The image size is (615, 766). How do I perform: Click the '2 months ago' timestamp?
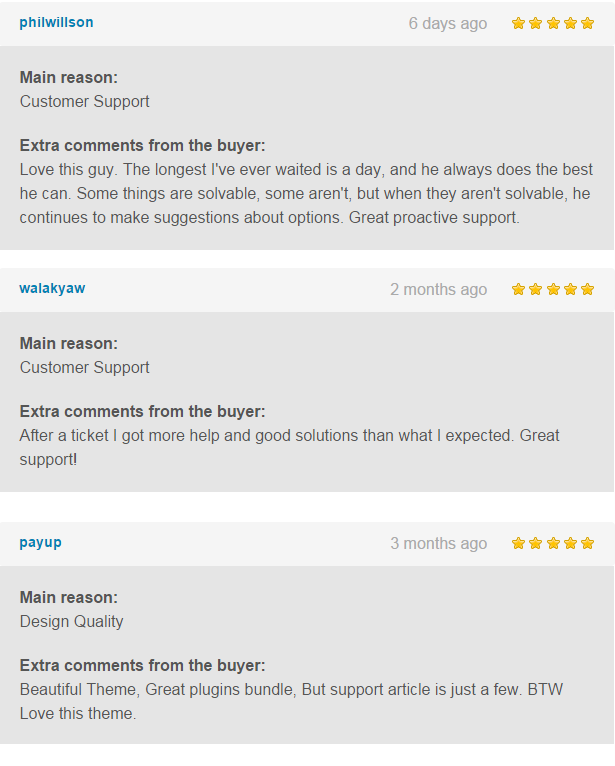(438, 289)
